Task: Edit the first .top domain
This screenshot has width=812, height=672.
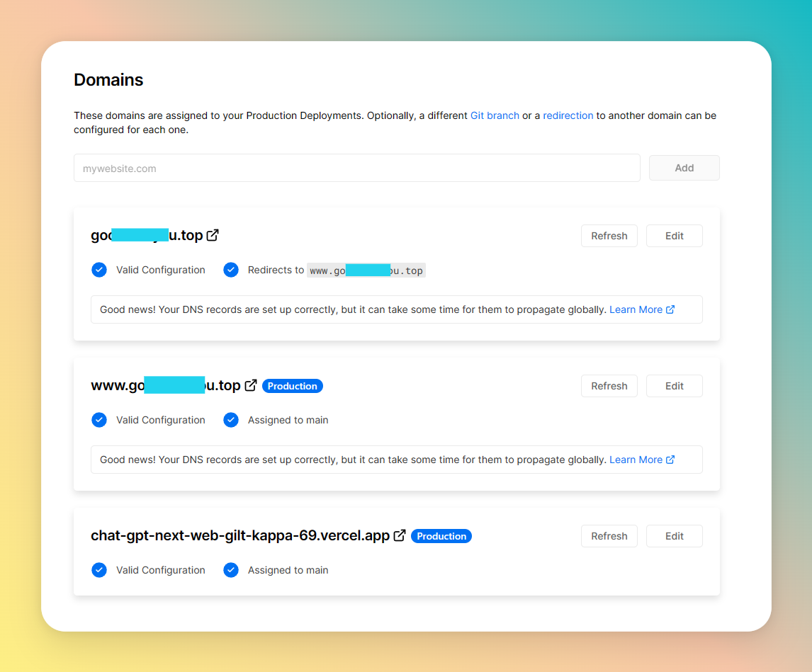Action: tap(674, 236)
